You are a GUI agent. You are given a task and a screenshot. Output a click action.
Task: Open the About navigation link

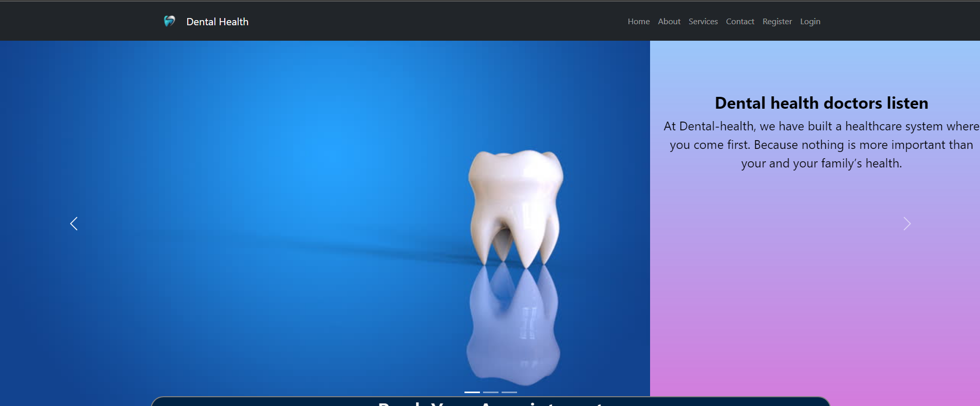(x=669, y=22)
